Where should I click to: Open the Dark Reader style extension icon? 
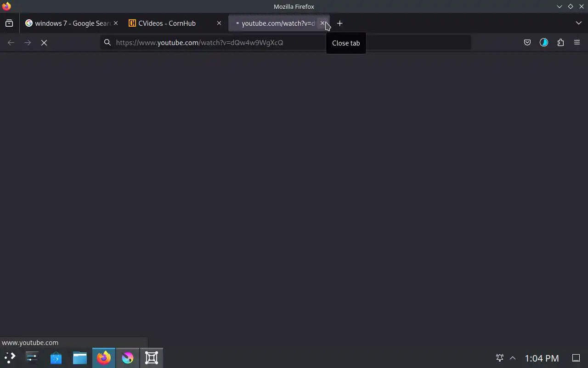pos(544,42)
